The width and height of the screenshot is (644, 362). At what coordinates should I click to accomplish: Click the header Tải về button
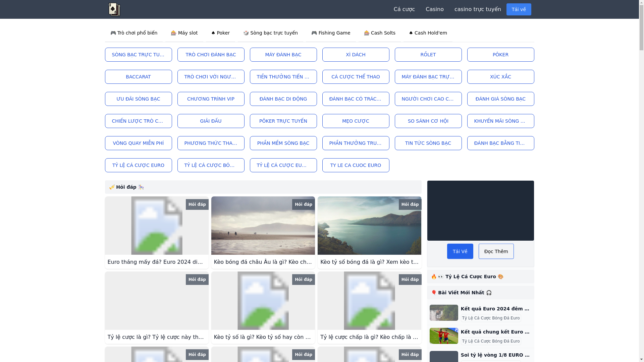click(x=519, y=9)
